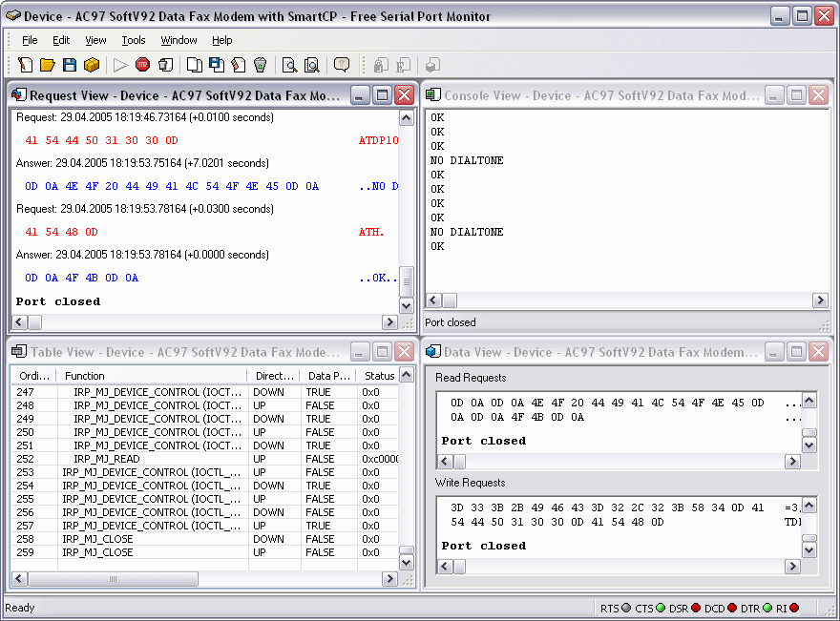
Task: Click the DCD red indicator light
Action: (x=732, y=608)
